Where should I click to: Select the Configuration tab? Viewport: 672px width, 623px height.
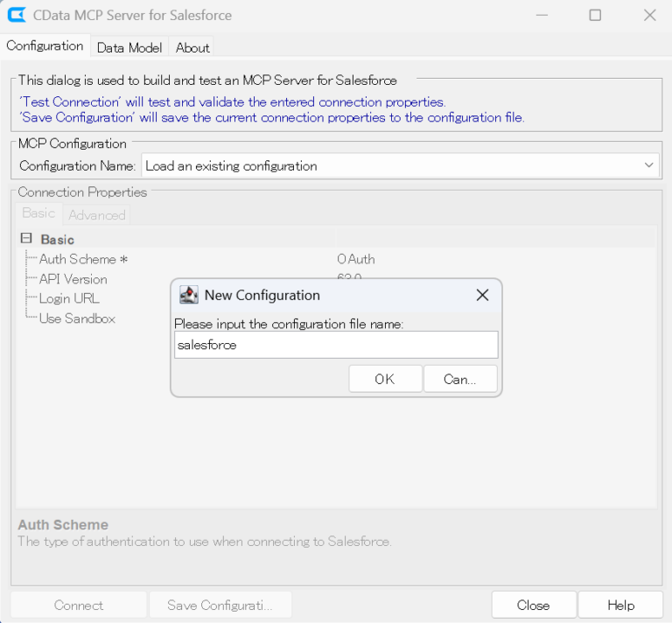45,45
